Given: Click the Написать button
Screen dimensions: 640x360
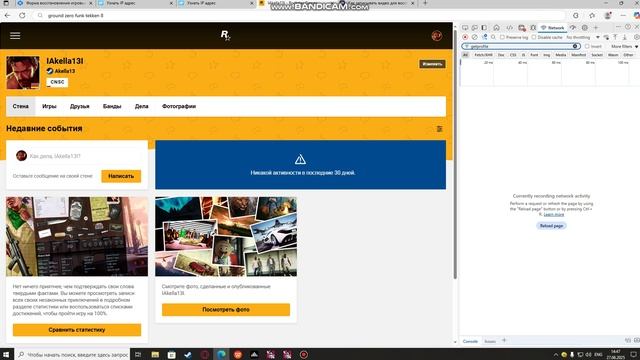Looking at the screenshot, I should tap(121, 176).
